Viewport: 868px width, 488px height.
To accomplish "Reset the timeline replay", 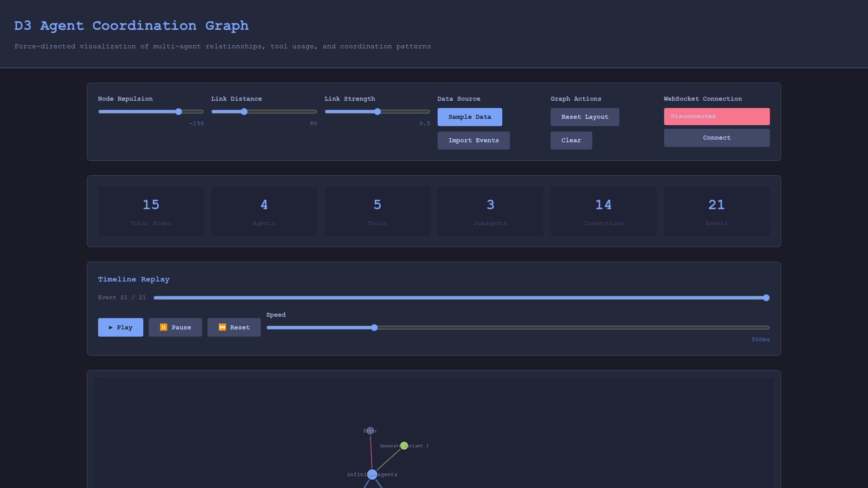I will tap(234, 327).
